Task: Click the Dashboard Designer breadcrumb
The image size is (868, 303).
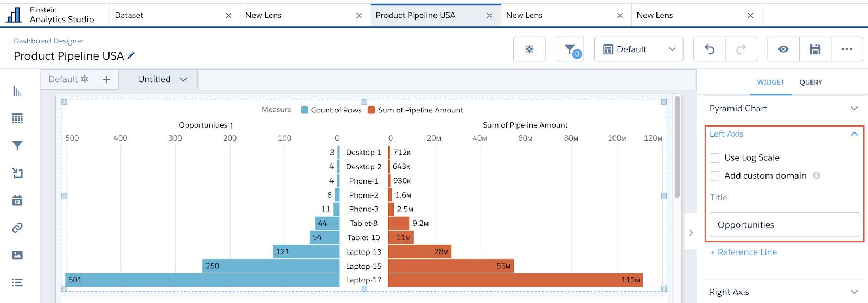Action: (49, 41)
